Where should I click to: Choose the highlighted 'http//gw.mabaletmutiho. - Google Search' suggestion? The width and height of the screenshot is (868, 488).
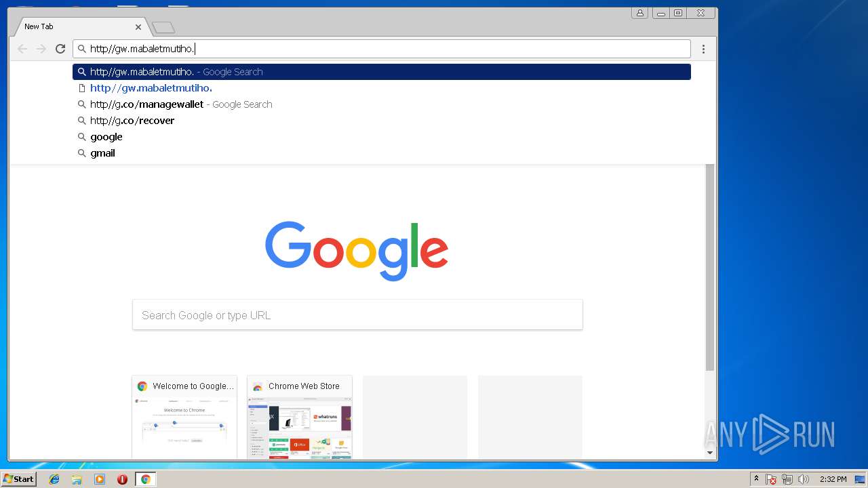[382, 72]
